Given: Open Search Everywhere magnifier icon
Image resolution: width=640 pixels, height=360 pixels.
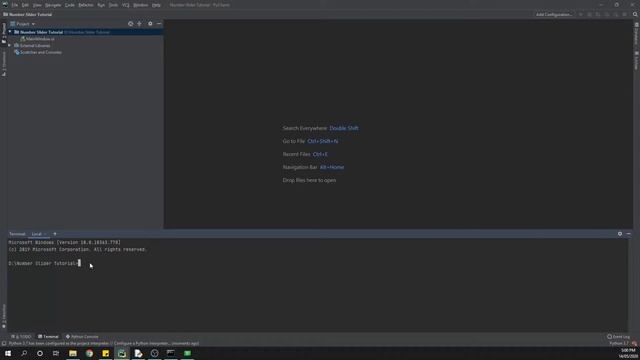Looking at the screenshot, I should click(x=635, y=14).
